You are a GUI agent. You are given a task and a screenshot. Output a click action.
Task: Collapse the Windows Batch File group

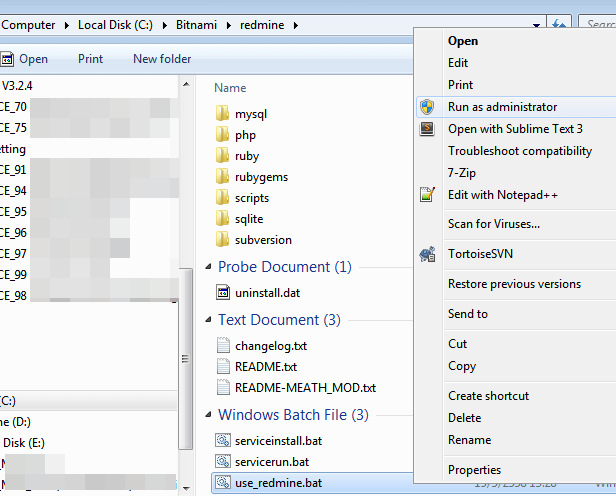click(208, 415)
